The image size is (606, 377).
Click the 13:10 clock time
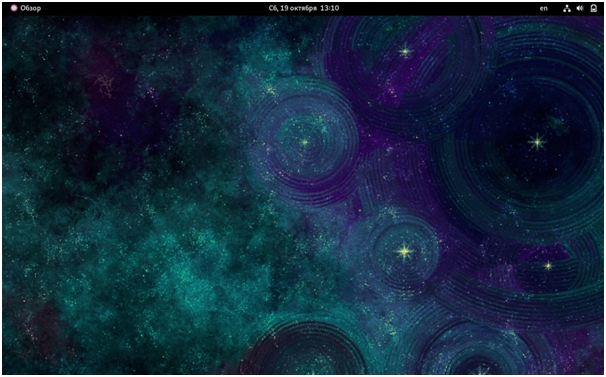pos(330,8)
